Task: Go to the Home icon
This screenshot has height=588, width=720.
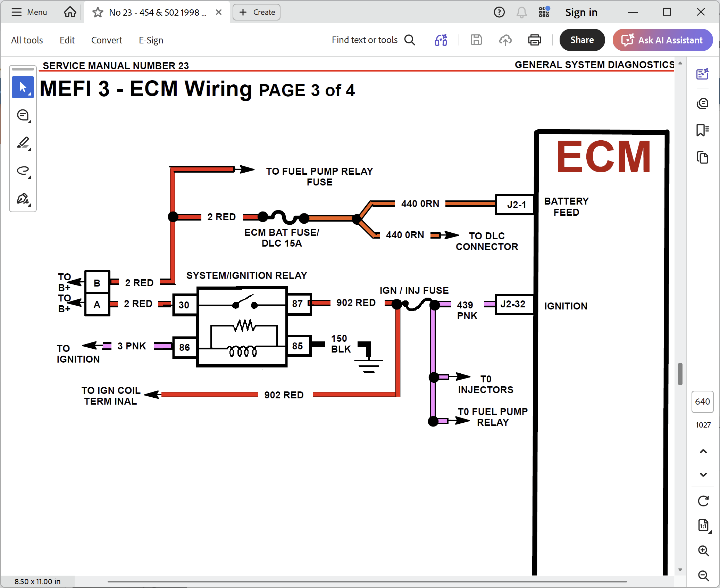Action: [x=70, y=12]
